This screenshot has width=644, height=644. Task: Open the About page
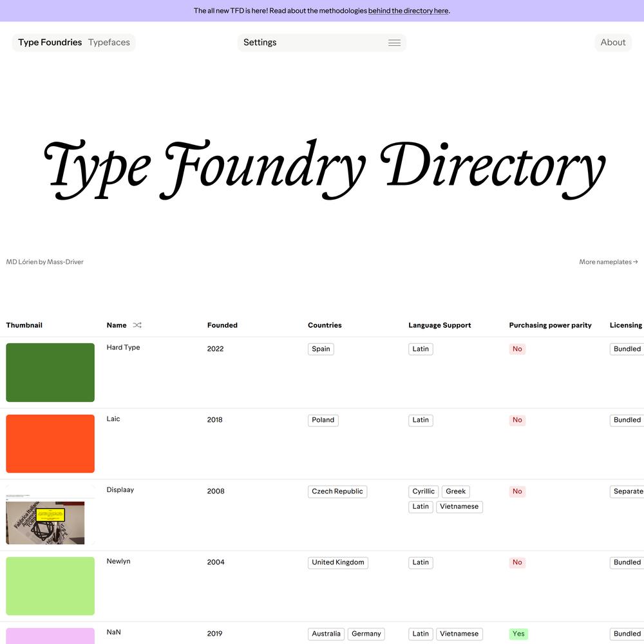(x=613, y=43)
